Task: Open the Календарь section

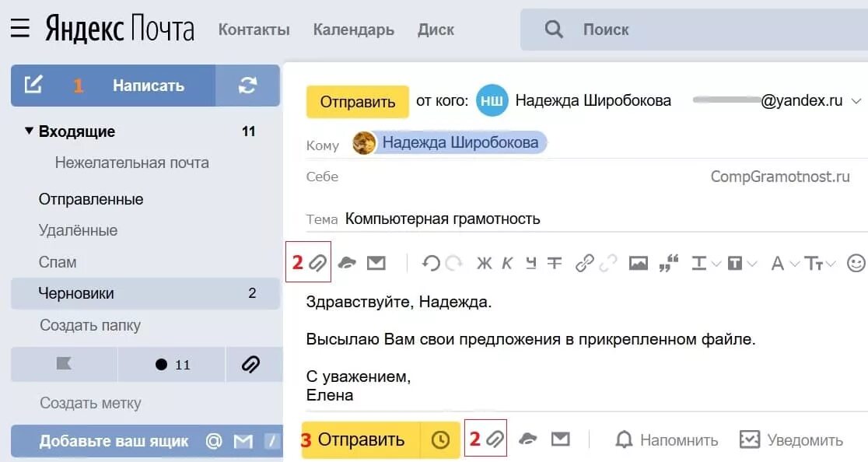Action: pyautogui.click(x=353, y=30)
